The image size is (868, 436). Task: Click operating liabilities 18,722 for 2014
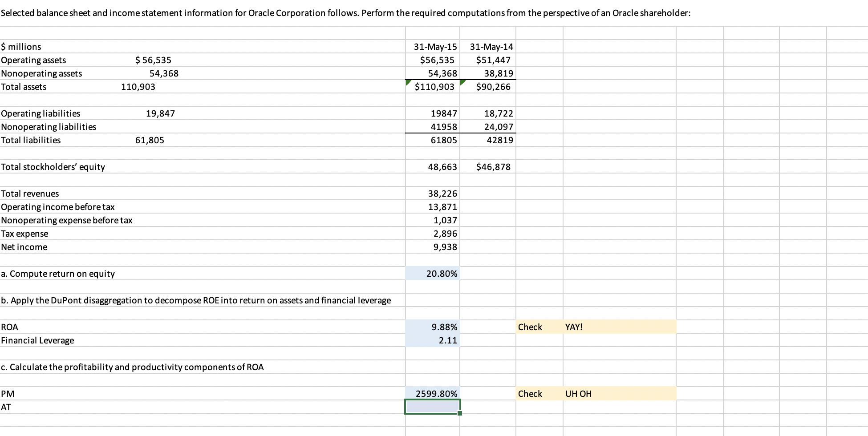(499, 113)
